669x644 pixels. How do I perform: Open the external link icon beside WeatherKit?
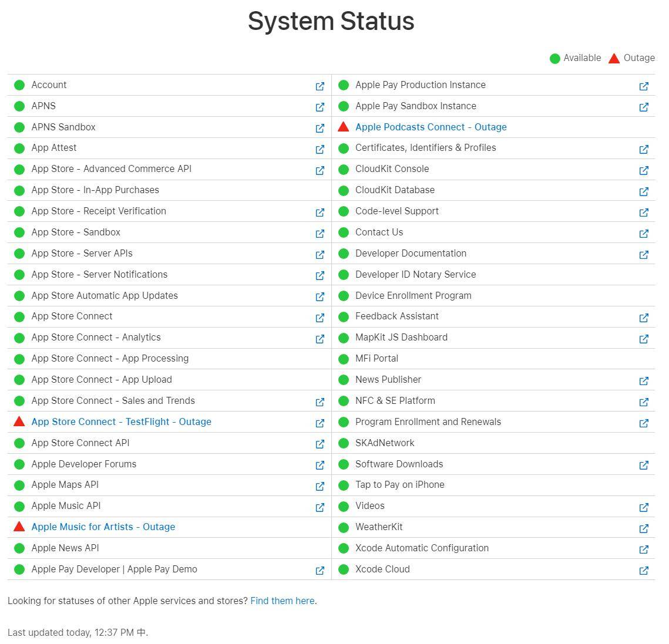pyautogui.click(x=644, y=528)
